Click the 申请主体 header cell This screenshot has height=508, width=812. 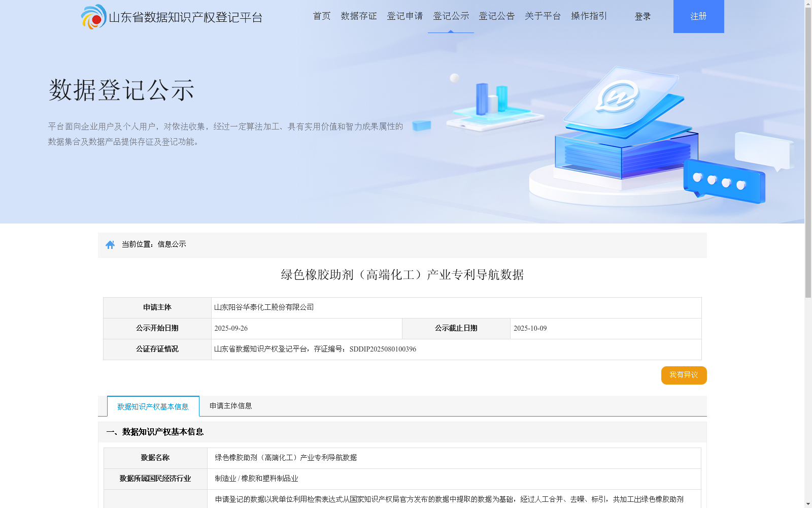(x=157, y=308)
